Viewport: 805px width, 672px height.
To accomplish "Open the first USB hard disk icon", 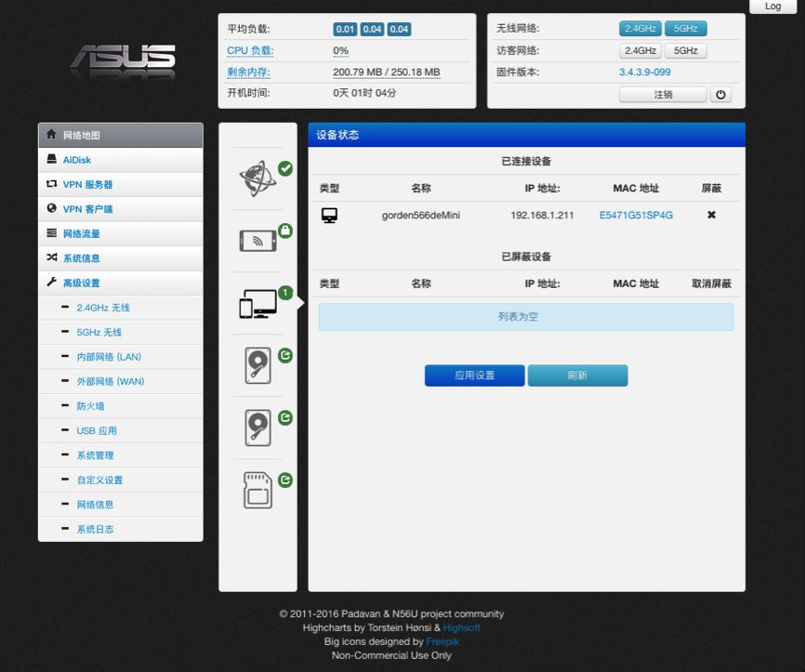I will click(257, 365).
